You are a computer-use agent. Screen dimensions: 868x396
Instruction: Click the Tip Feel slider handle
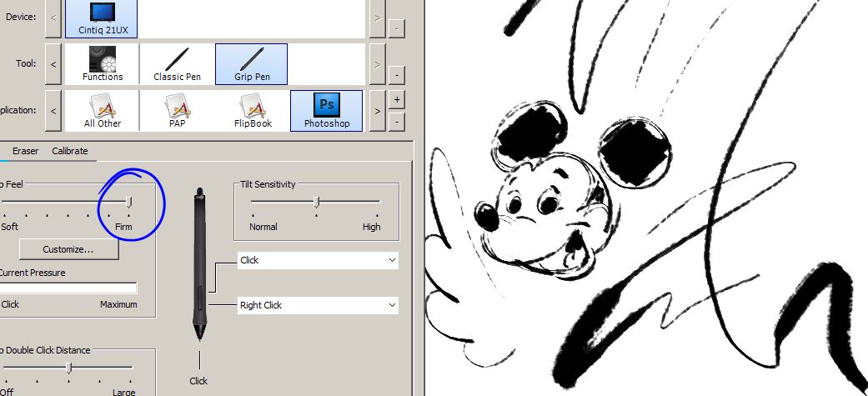coord(129,203)
